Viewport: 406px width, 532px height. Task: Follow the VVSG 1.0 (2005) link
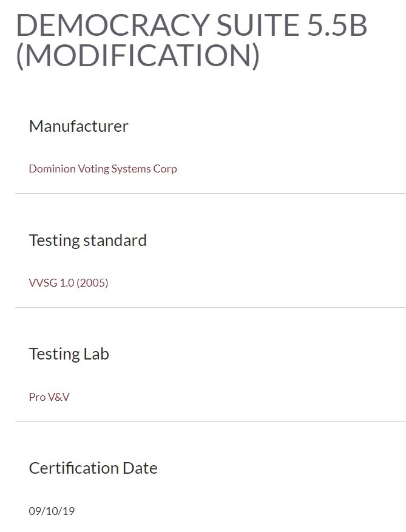coord(68,282)
